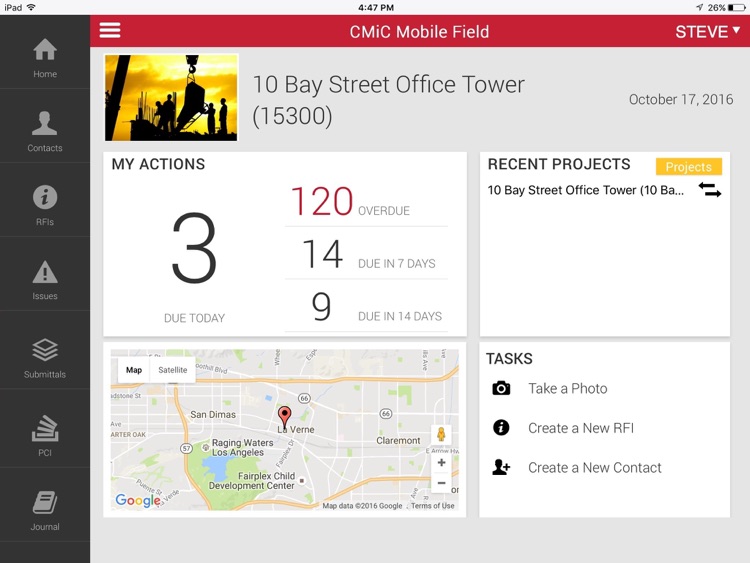
Task: Click the add contact person icon
Action: click(x=501, y=467)
